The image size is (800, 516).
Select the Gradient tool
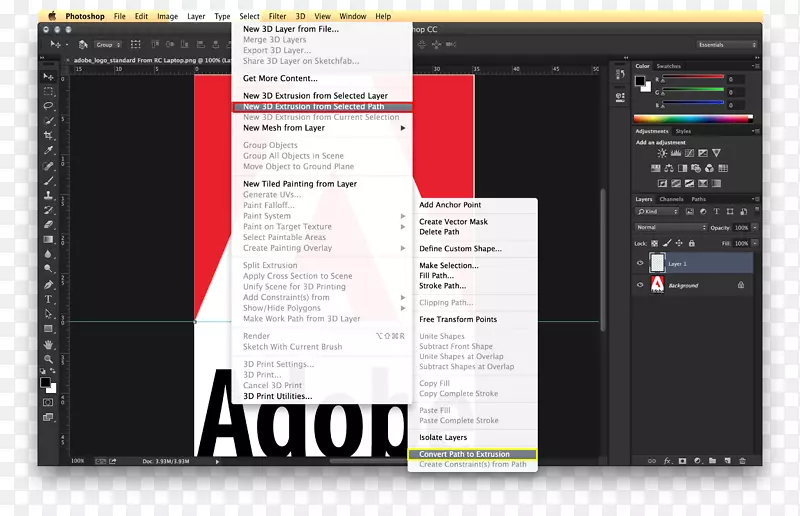(x=48, y=239)
